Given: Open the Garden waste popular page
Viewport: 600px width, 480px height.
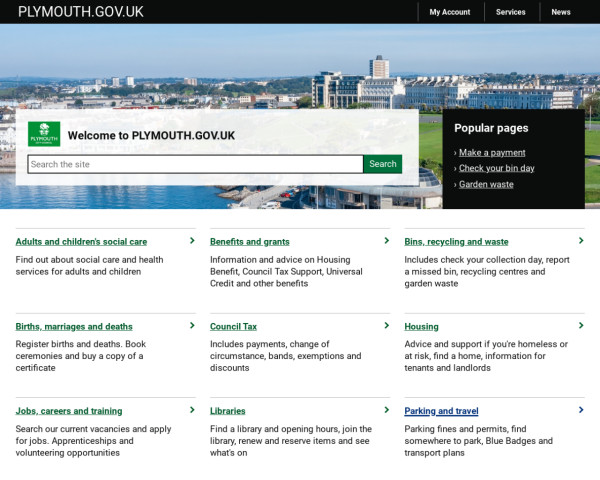Looking at the screenshot, I should (486, 185).
